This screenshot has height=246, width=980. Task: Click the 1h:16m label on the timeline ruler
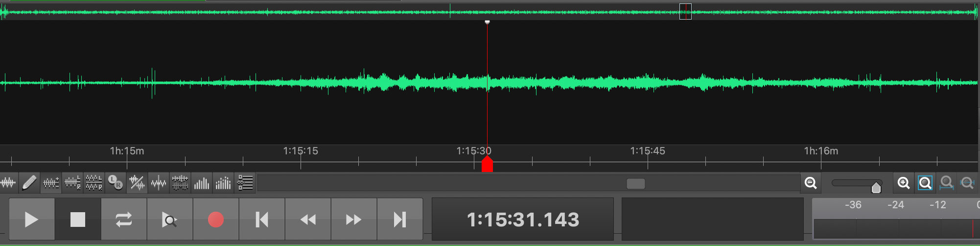tap(821, 151)
